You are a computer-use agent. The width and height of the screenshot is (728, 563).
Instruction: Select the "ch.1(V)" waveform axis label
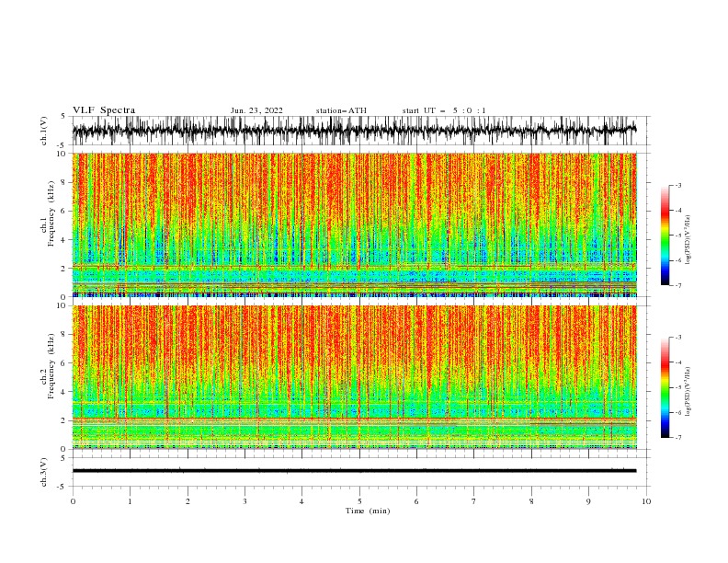[44, 131]
